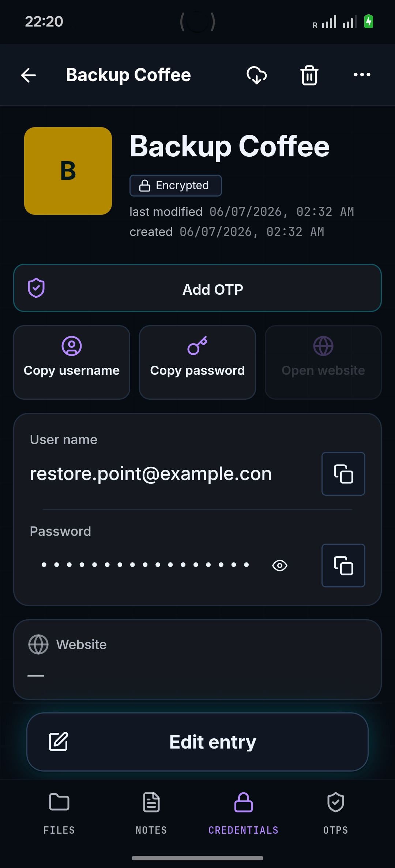The height and width of the screenshot is (868, 395).
Task: Copy the password with its copy icon
Action: [343, 566]
